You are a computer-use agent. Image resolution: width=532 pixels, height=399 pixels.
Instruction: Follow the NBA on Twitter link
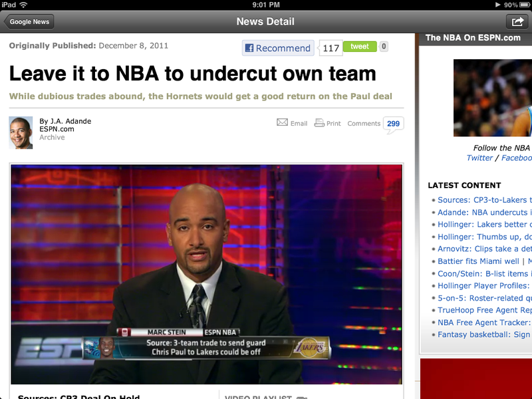coord(479,158)
